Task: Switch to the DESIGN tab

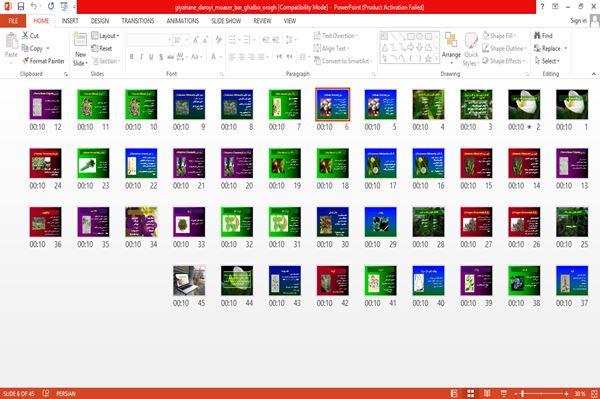Action: [x=100, y=21]
